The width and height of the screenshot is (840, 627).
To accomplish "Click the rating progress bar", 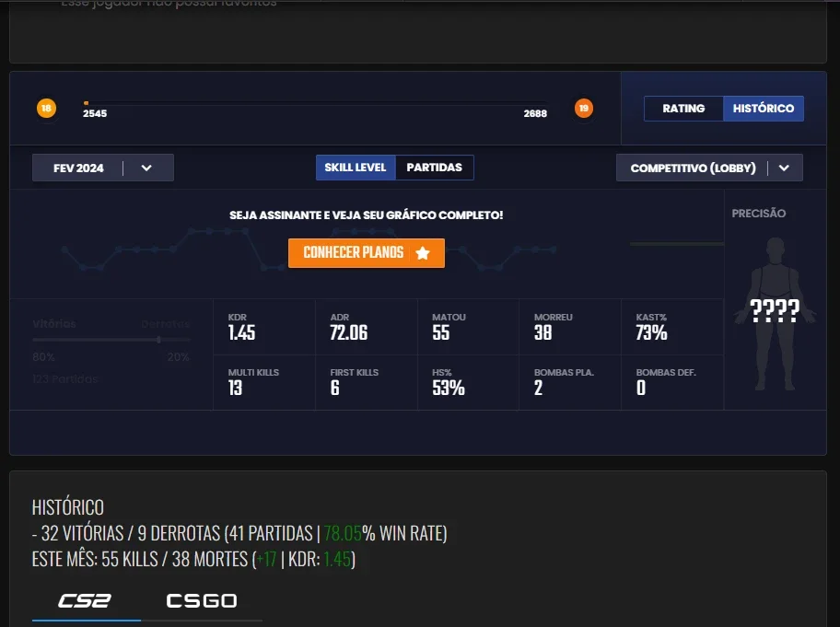I will click(315, 103).
